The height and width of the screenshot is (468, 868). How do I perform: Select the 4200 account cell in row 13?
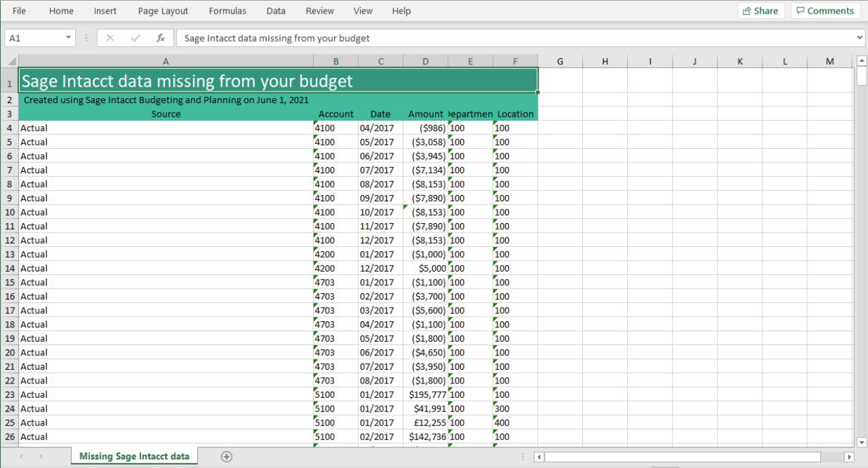(x=335, y=254)
